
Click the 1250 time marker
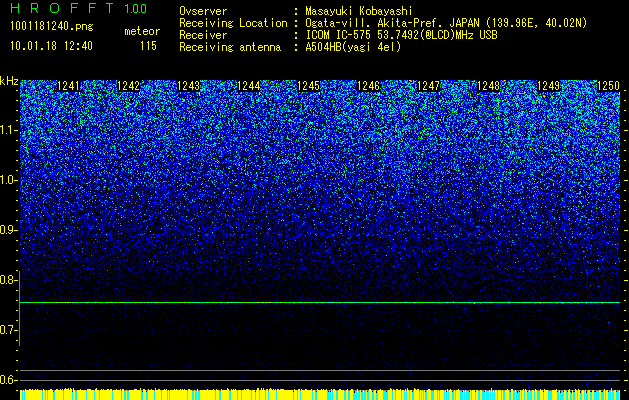click(609, 85)
